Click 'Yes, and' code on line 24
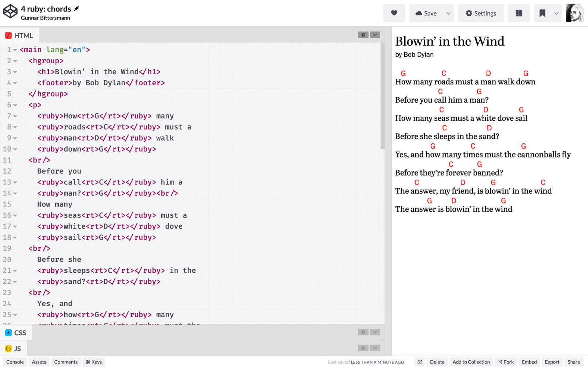588x368 pixels. pyautogui.click(x=55, y=304)
